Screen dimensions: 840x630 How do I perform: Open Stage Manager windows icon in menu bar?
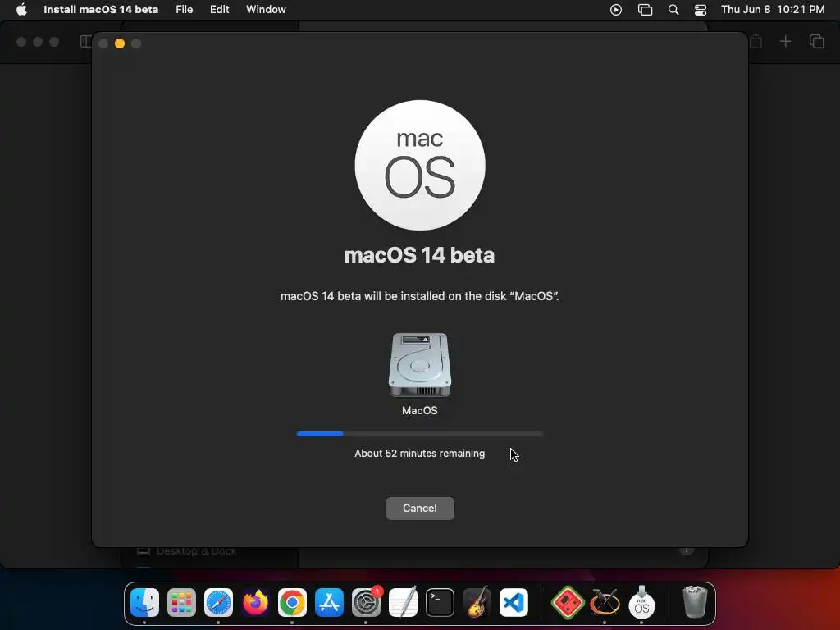(645, 10)
